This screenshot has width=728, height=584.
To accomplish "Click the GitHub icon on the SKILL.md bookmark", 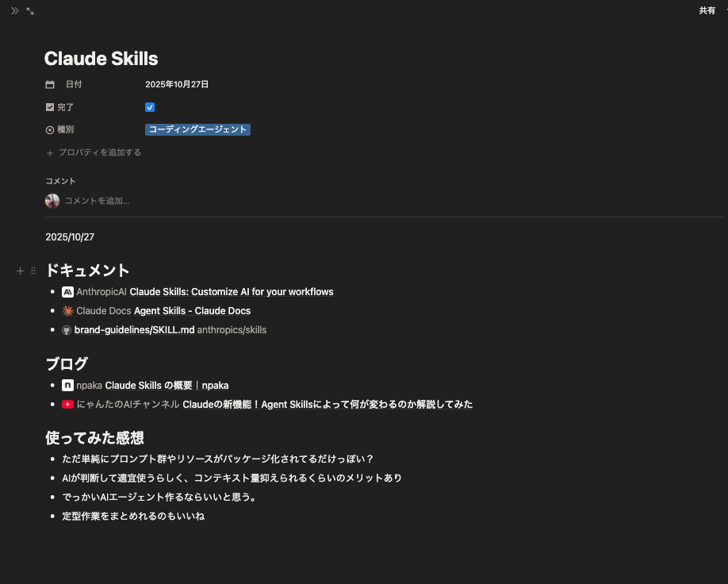I will pos(67,329).
